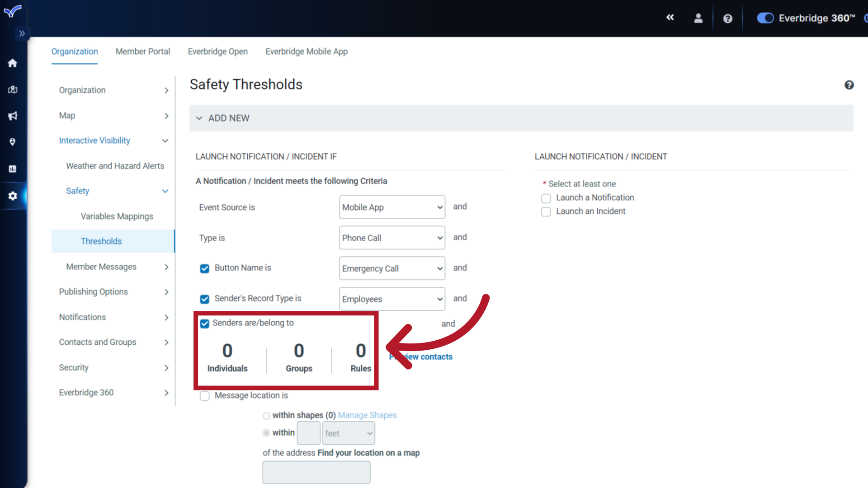Open the feet distance unit dropdown
The height and width of the screenshot is (488, 868).
click(x=349, y=433)
